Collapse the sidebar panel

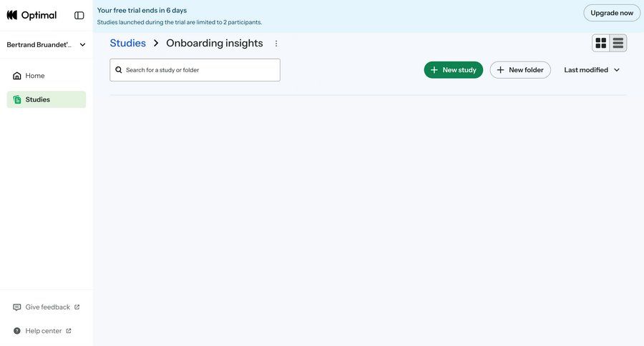79,15
